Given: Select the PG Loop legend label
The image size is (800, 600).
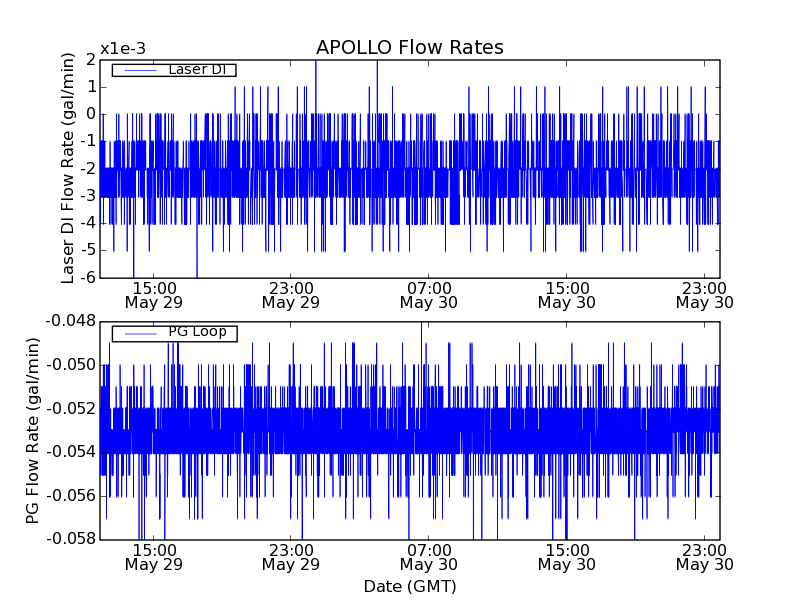Looking at the screenshot, I should pyautogui.click(x=197, y=332).
